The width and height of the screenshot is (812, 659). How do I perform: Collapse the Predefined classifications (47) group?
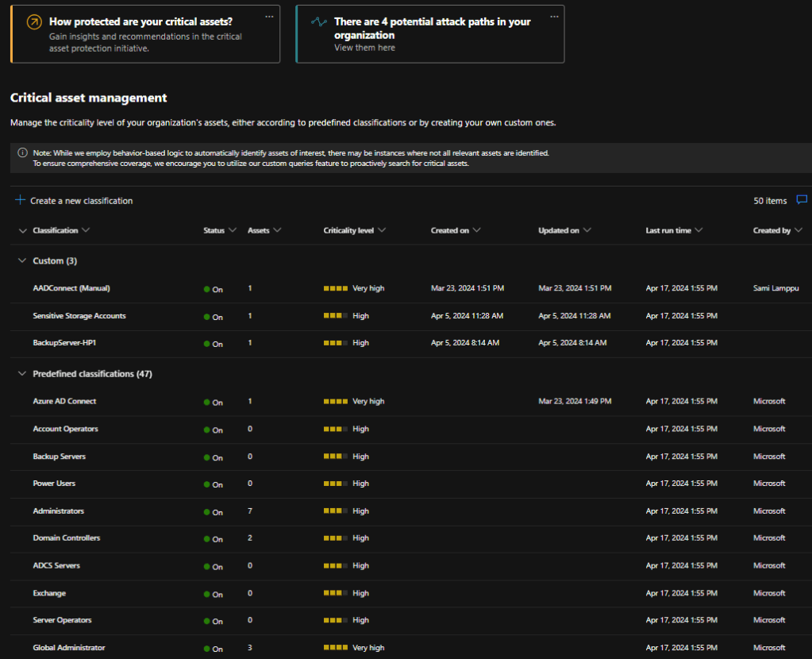tap(21, 373)
